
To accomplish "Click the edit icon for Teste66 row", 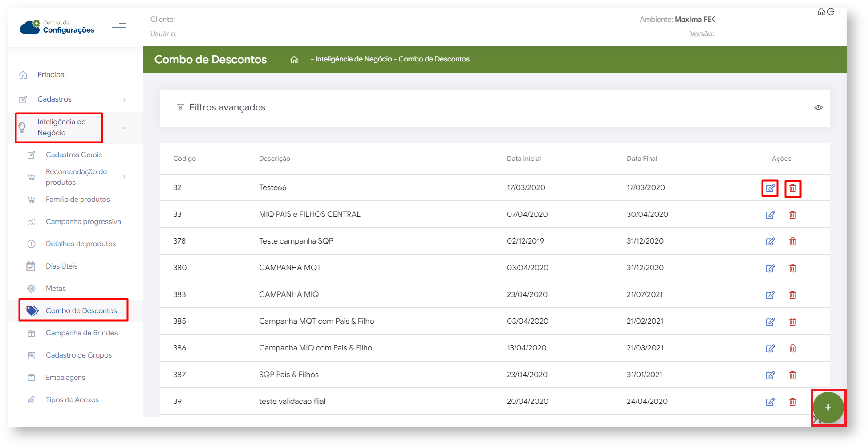I will (x=770, y=188).
